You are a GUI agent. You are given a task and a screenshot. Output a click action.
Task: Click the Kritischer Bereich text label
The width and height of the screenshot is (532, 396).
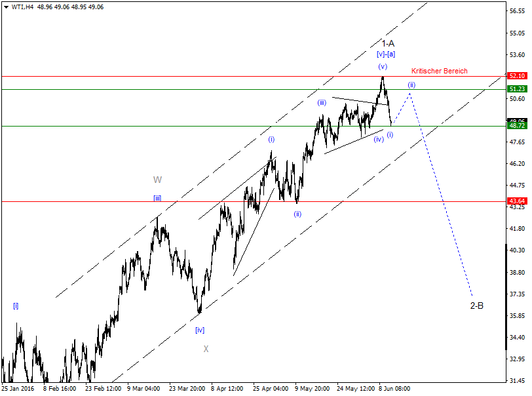[x=440, y=69]
